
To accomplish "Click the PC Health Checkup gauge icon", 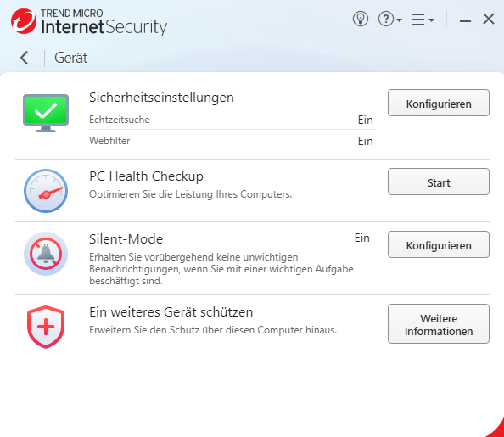I will 46,191.
